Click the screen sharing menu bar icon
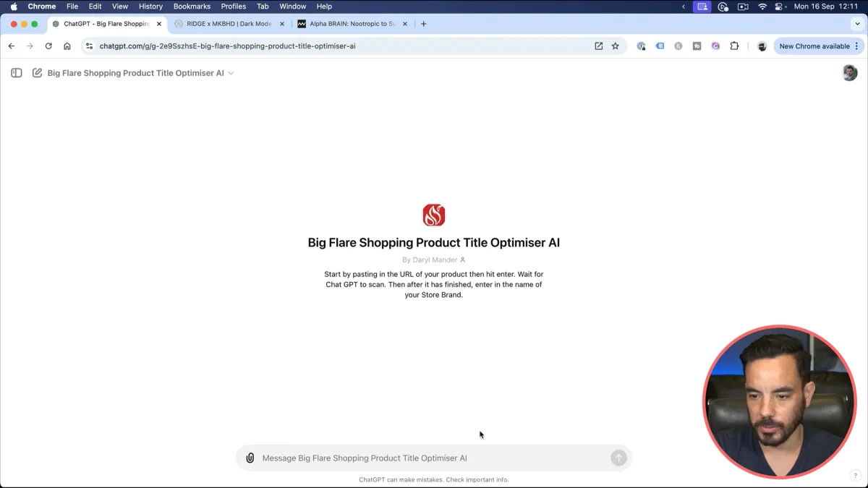868x488 pixels. click(702, 7)
